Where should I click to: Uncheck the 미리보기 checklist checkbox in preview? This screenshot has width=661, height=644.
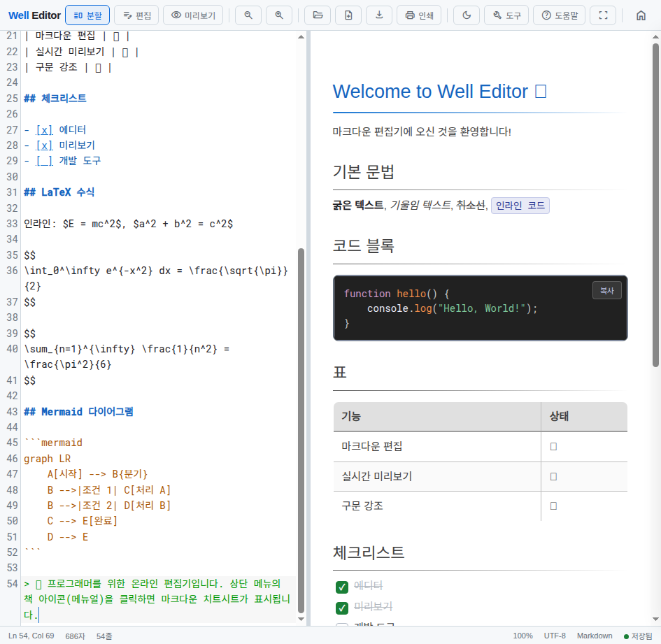(342, 608)
